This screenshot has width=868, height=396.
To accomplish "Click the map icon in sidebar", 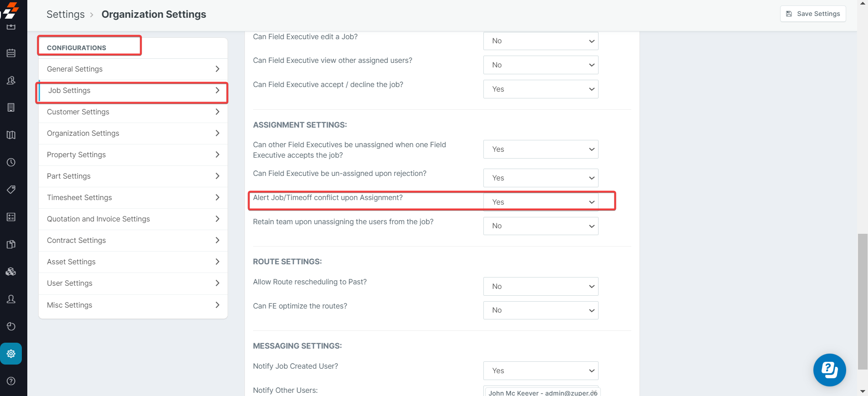I will click(11, 135).
